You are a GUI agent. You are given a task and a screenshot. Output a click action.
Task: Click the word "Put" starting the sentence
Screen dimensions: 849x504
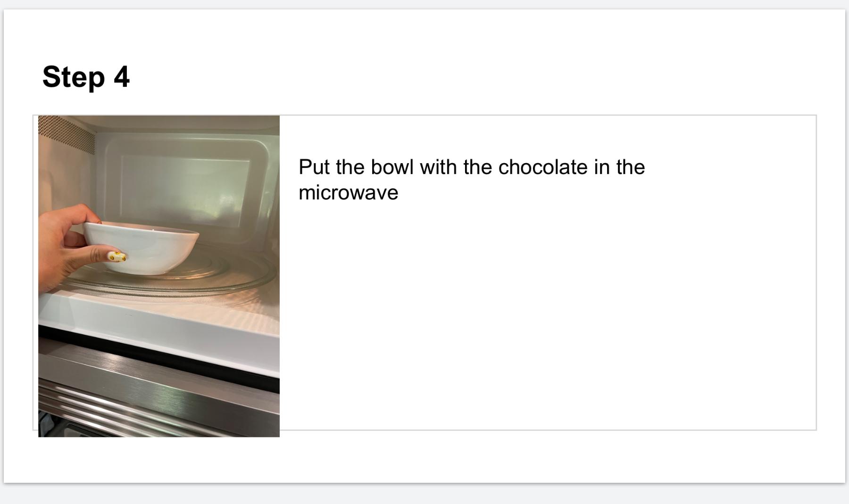314,167
